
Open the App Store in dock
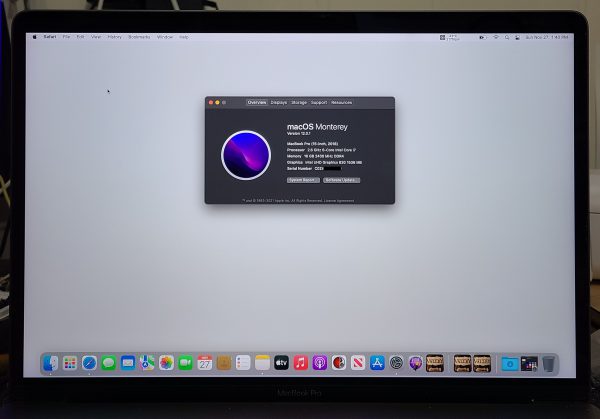point(377,363)
